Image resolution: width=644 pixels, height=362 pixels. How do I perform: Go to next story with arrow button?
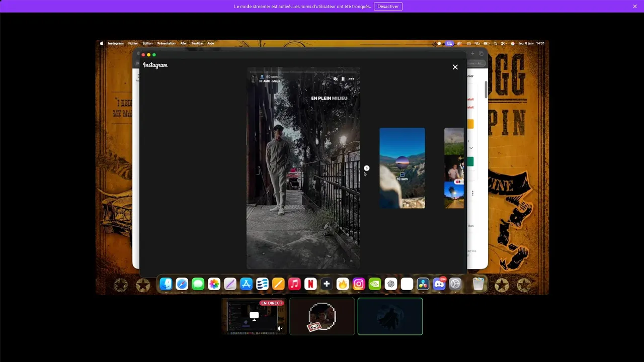point(366,168)
